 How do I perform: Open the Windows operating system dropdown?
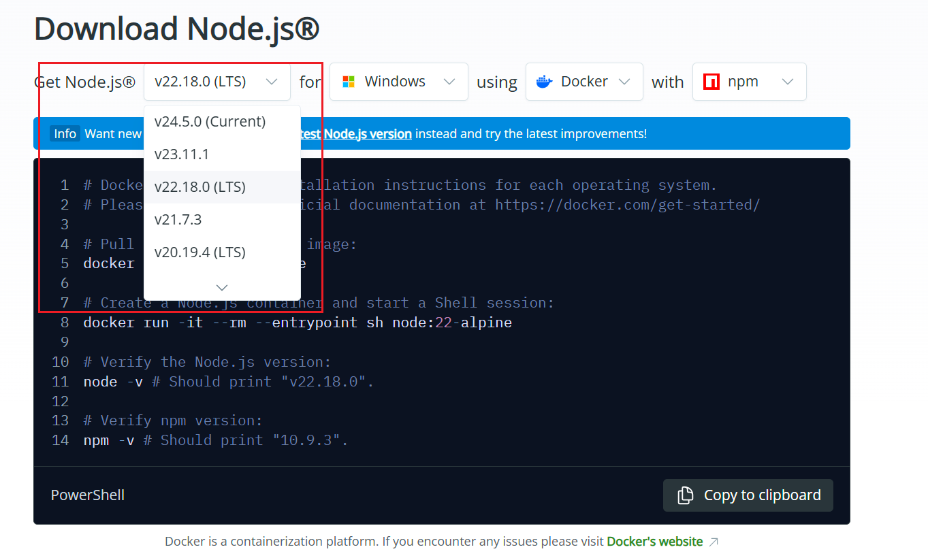point(399,82)
